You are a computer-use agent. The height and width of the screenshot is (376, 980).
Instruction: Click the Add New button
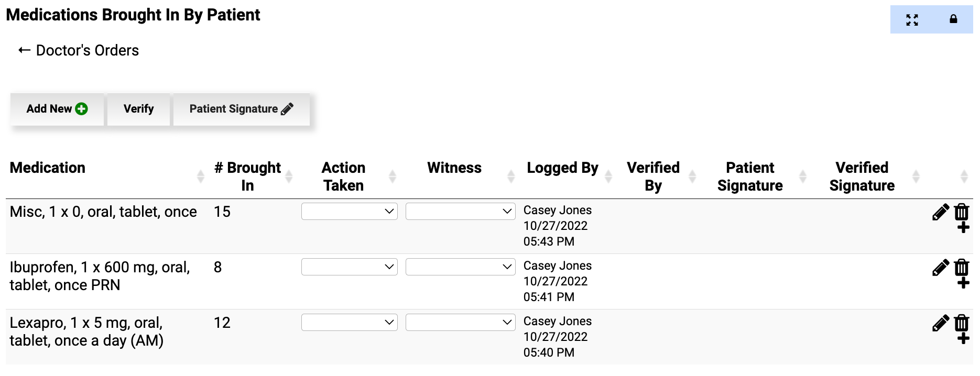point(57,109)
